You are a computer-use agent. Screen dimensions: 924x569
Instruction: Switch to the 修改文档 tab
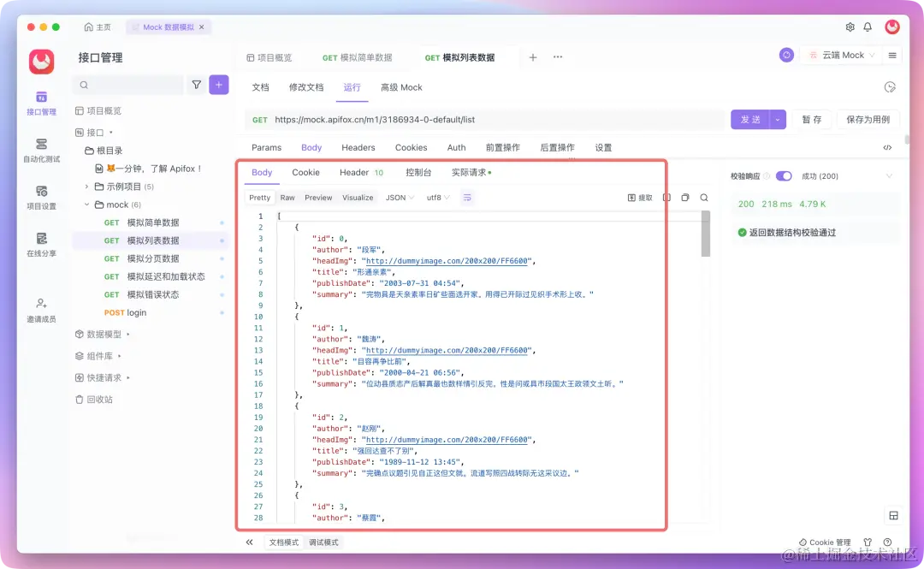click(x=305, y=87)
